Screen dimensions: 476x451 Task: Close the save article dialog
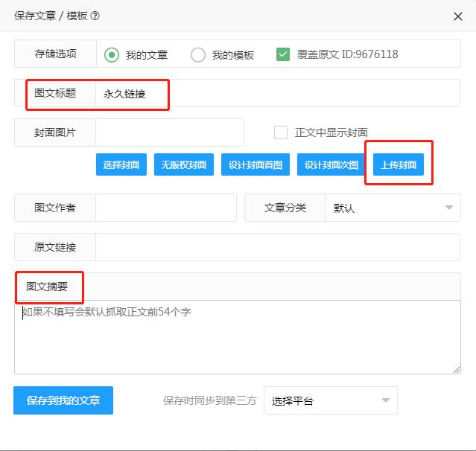[458, 16]
